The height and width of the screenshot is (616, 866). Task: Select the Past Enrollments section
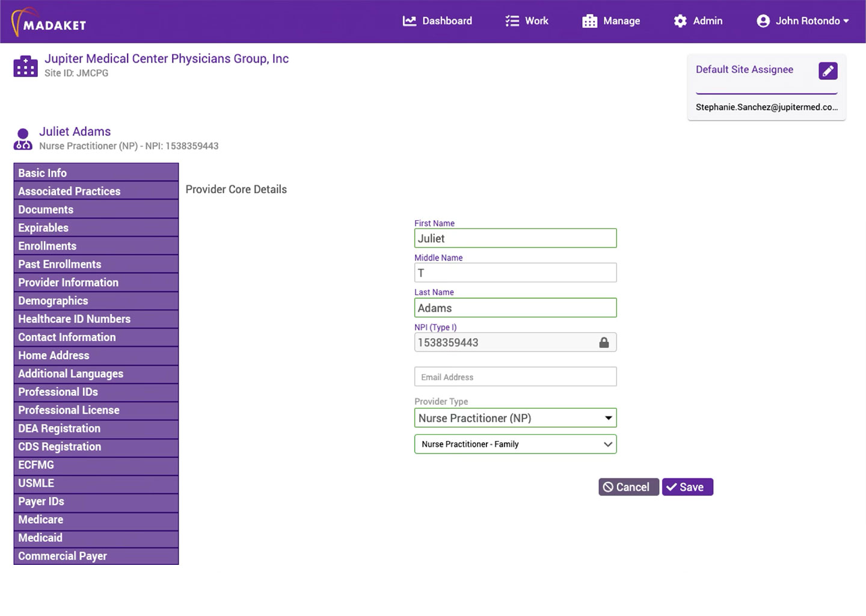click(96, 264)
